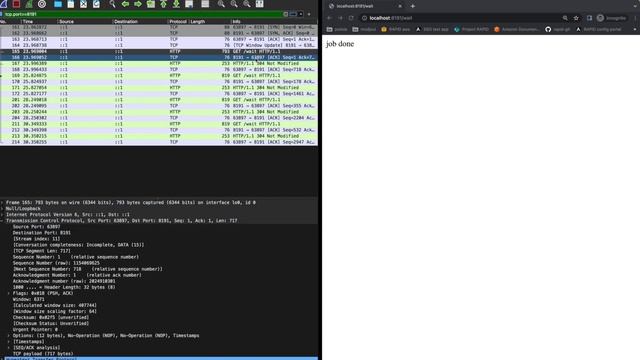Viewport: 640px width, 360px height.
Task: Restart the current capture using green fin icon
Action: pyautogui.click(x=29, y=4)
